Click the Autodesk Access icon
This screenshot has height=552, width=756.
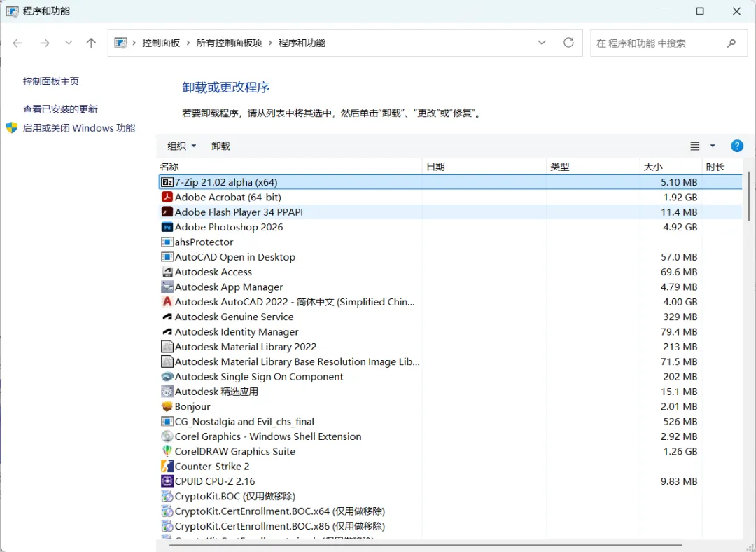coord(167,272)
